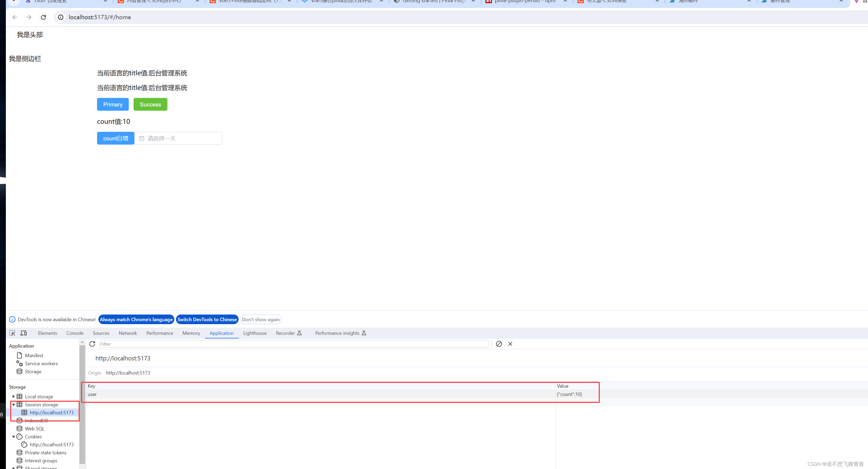This screenshot has height=469, width=868.
Task: Click Switch DevTools to Chinese button
Action: 207,320
